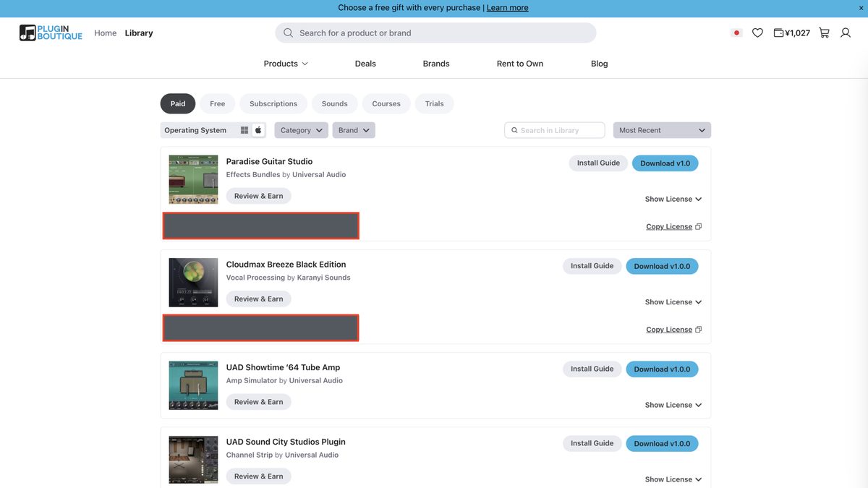
Task: Open the wishlist heart icon
Action: (757, 33)
